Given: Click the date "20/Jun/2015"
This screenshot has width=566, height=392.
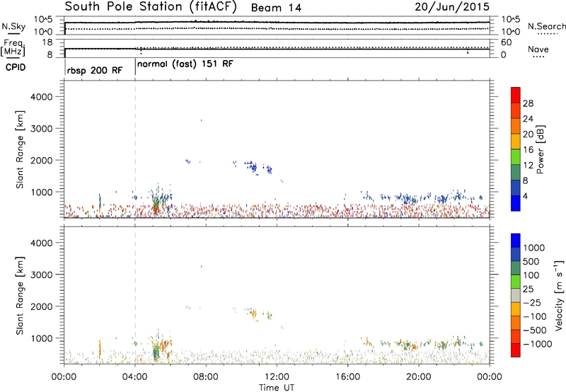Looking at the screenshot, I should [452, 7].
